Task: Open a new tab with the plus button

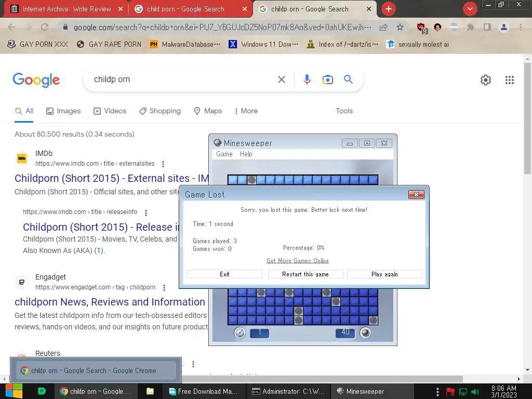Action: [x=389, y=9]
